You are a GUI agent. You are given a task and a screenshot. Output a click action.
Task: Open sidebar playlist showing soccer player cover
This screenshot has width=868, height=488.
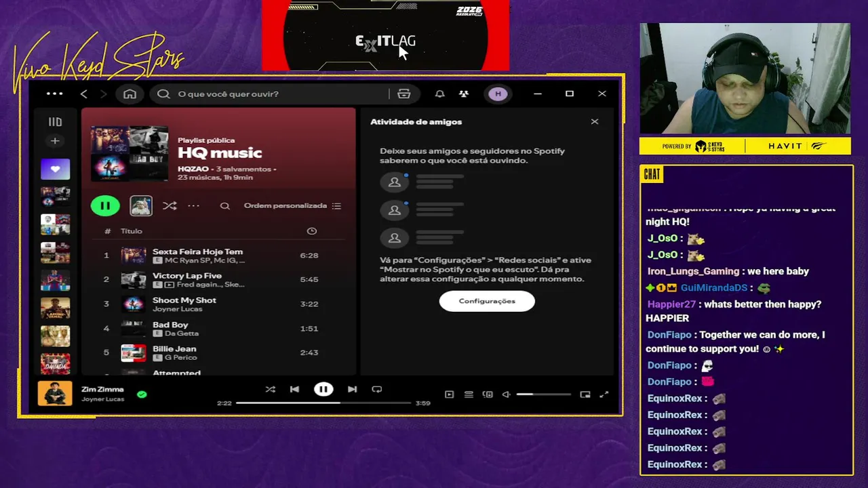point(55,281)
